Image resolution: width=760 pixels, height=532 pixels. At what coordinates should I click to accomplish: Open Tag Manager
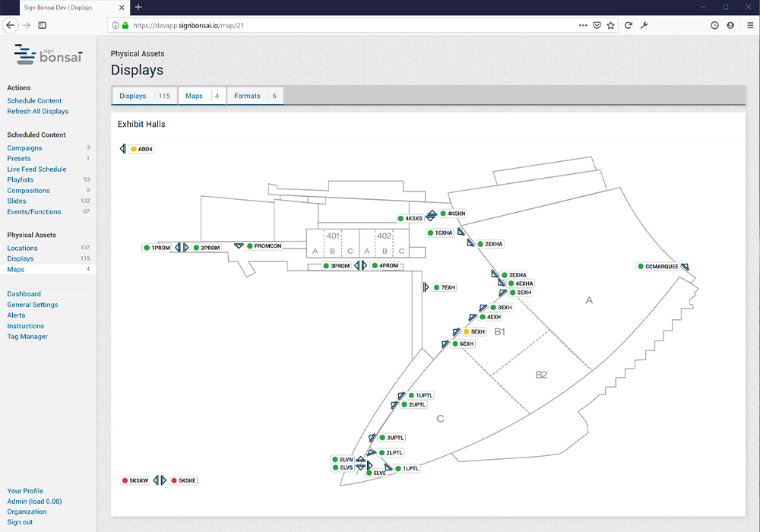(27, 337)
